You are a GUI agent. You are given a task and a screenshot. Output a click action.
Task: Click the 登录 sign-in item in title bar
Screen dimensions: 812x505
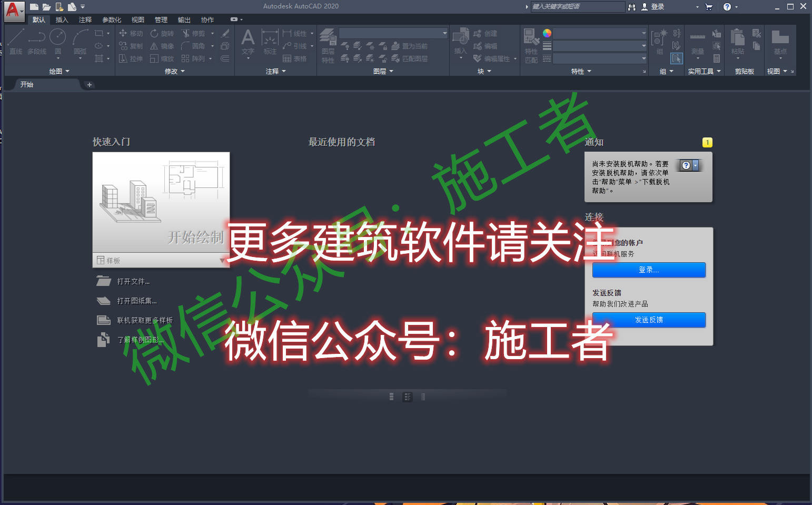[653, 7]
